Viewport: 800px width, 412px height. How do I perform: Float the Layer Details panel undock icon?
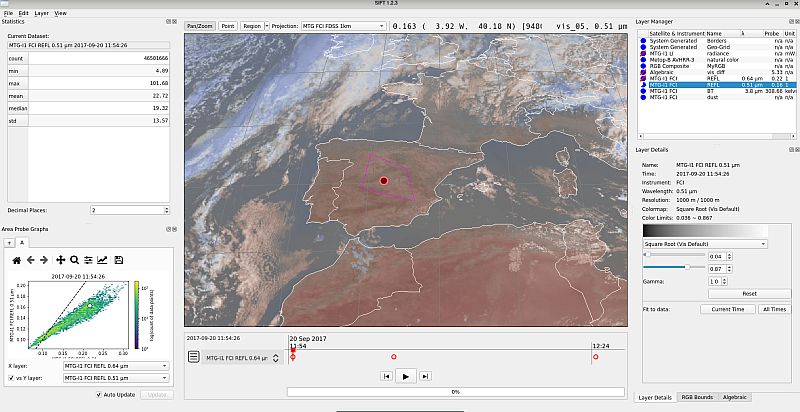(791, 149)
